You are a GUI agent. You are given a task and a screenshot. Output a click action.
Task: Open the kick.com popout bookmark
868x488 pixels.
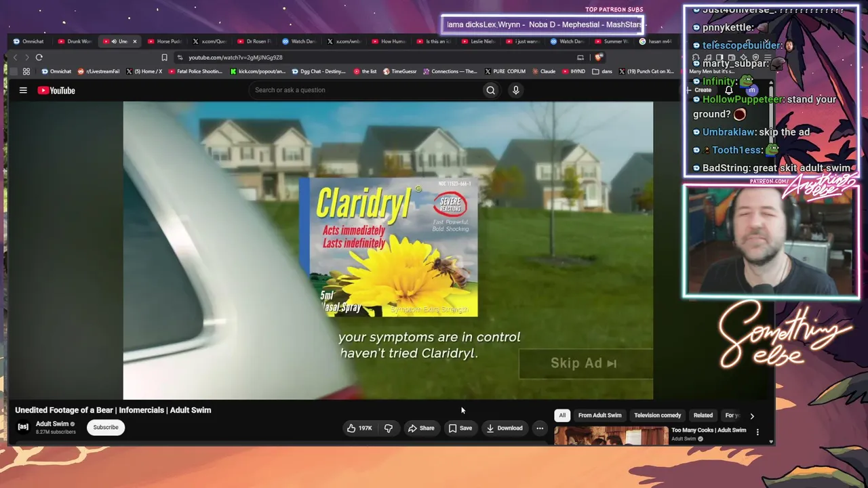pyautogui.click(x=258, y=71)
